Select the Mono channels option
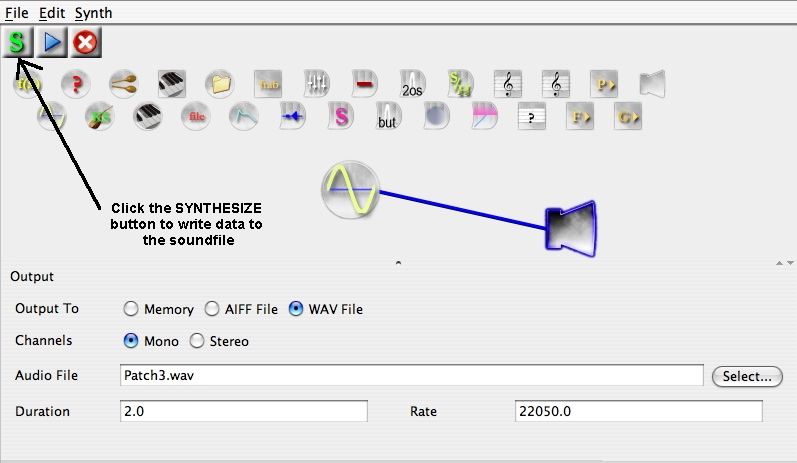The height and width of the screenshot is (463, 797). tap(131, 341)
